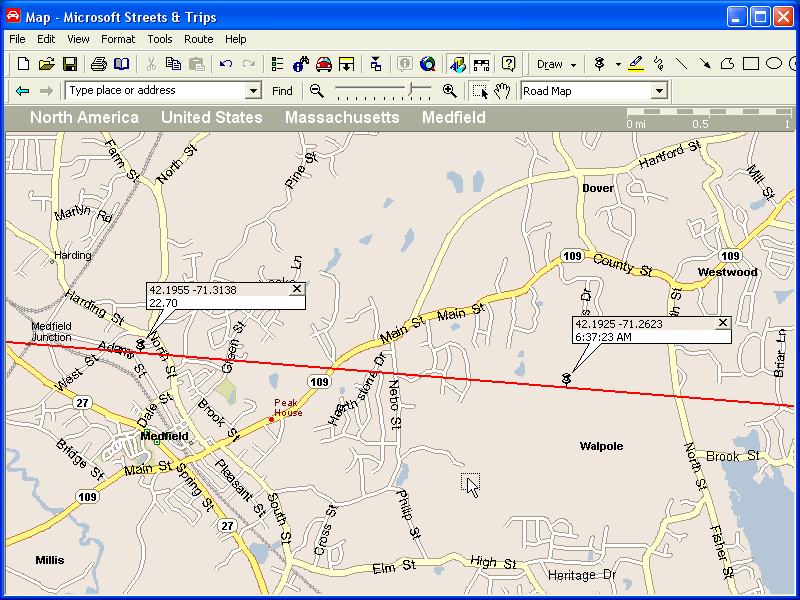The height and width of the screenshot is (600, 800).
Task: Click the 'Millis' town label
Action: [x=50, y=560]
